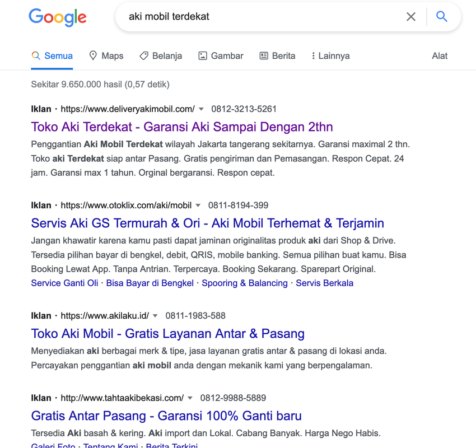476x448 pixels.
Task: Expand dropdown arrow beside deliveryakimobil.com URL
Action: pyautogui.click(x=202, y=109)
